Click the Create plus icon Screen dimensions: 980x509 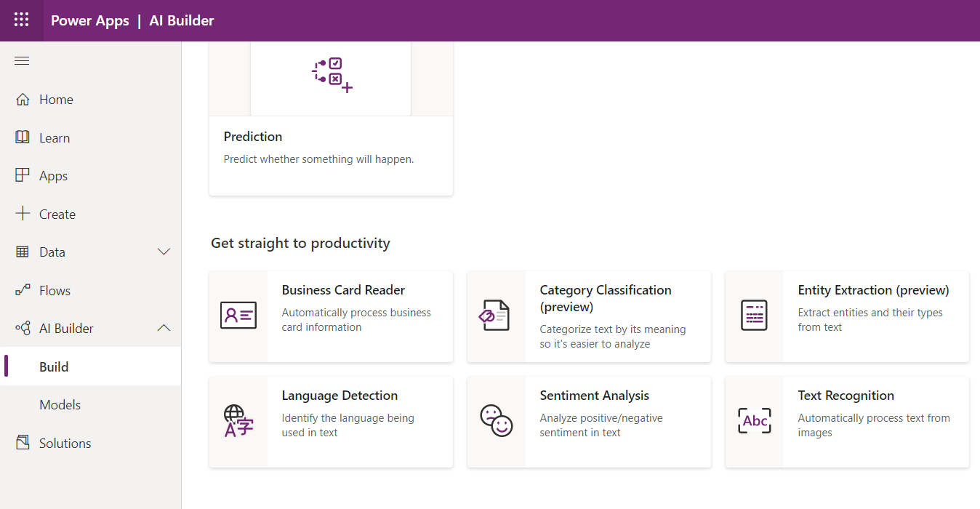click(x=23, y=213)
